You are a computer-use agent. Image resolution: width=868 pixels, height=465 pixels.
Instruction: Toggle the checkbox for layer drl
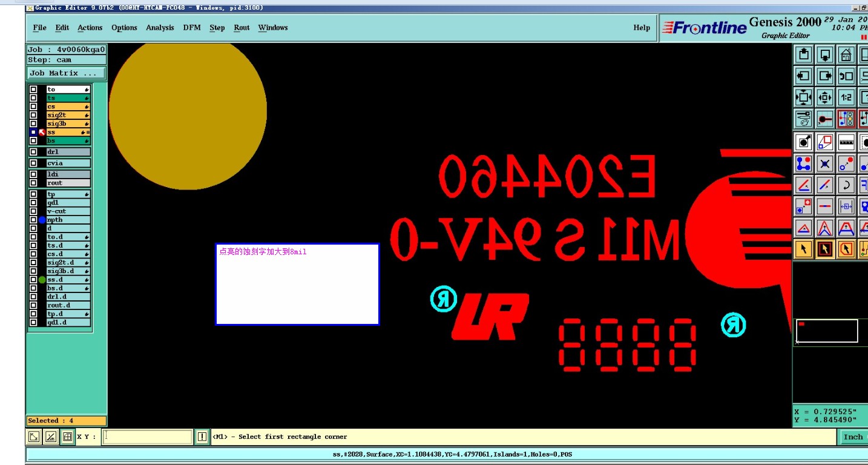pyautogui.click(x=33, y=152)
